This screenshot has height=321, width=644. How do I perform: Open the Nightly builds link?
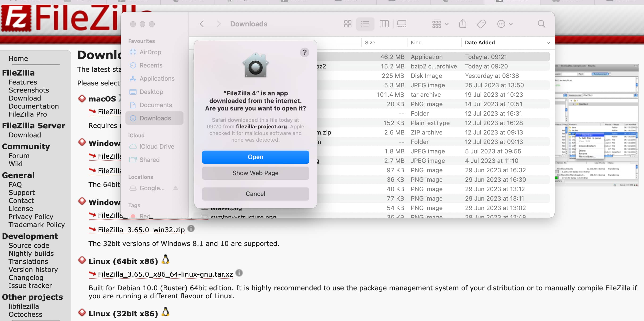pos(31,253)
